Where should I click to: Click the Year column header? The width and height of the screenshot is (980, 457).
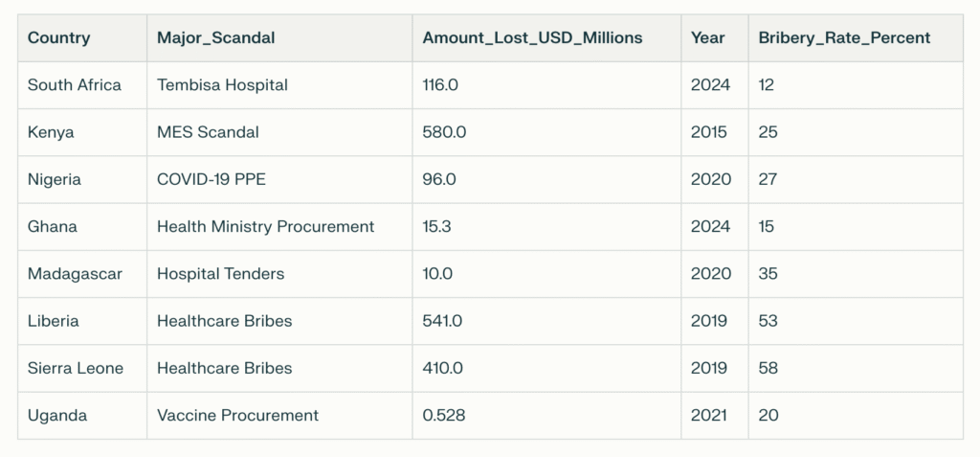coord(708,38)
